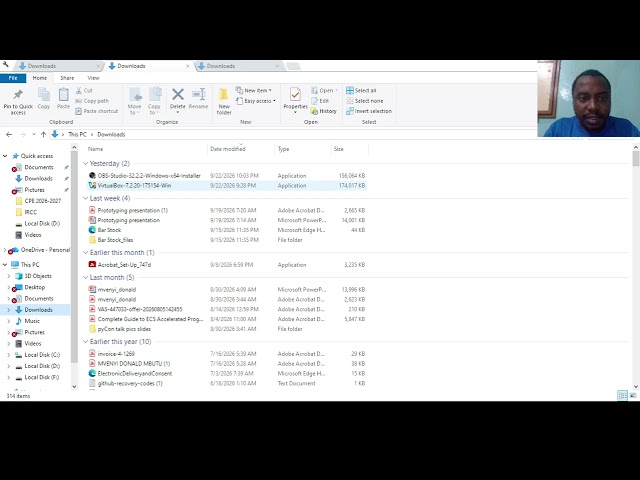The image size is (640, 480).
Task: Open the recent locations dropdown arrow
Action: [x=33, y=134]
